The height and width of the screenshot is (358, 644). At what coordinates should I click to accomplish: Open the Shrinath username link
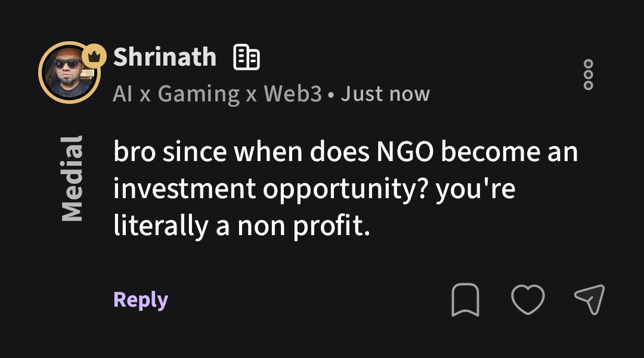[x=165, y=57]
